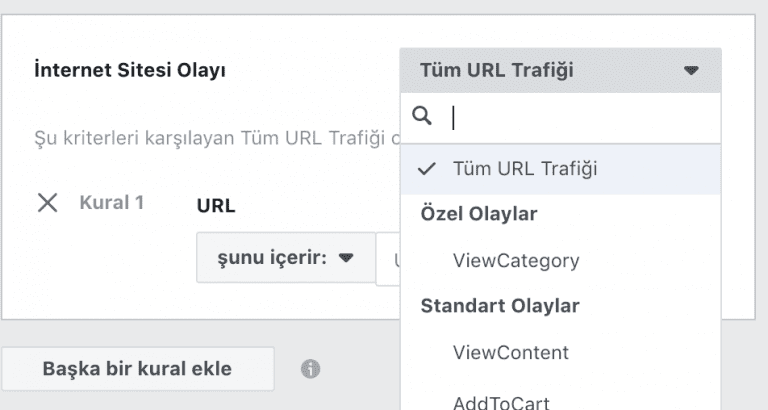Image resolution: width=768 pixels, height=410 pixels.
Task: Click the Başka bir kural ekle button
Action: [138, 369]
